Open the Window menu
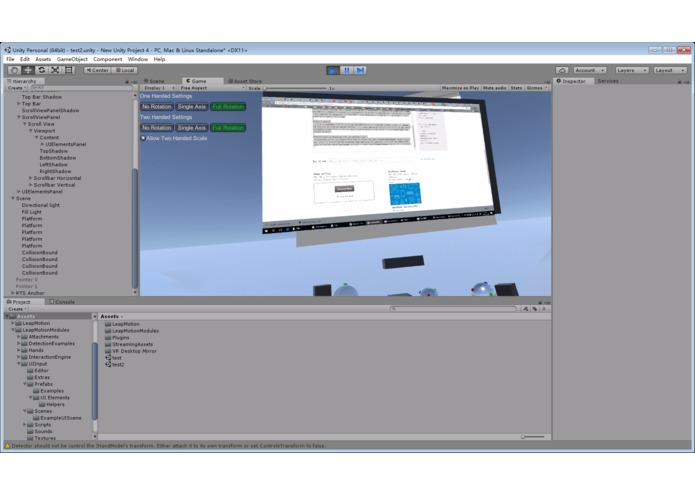Image resolution: width=695 pixels, height=494 pixels. tap(138, 59)
